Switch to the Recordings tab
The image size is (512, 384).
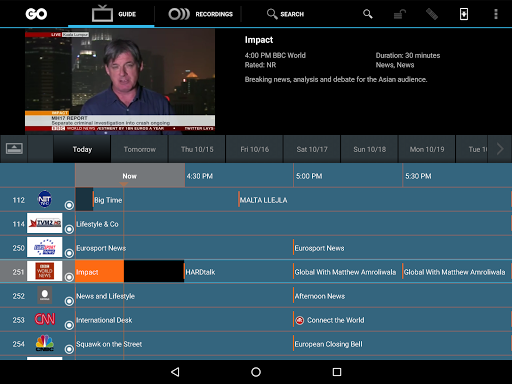(x=200, y=14)
